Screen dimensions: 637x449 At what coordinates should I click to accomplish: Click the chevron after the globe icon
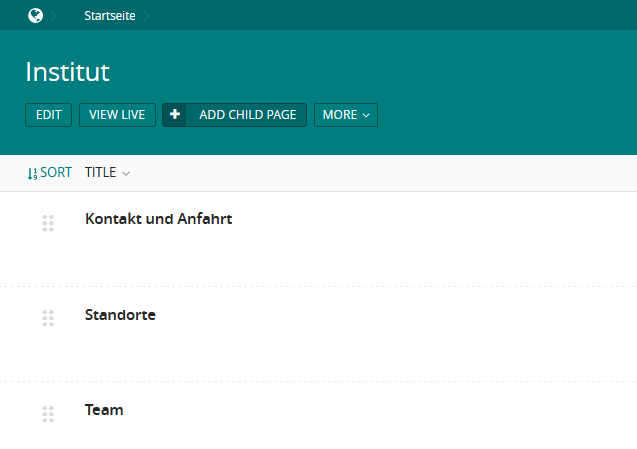54,16
